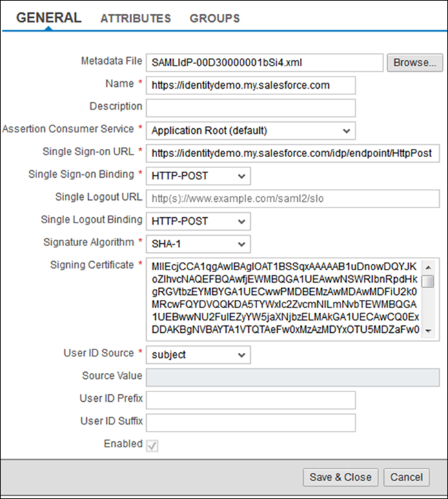Click the certificate scrollbar up arrow
448x499 pixels.
pyautogui.click(x=428, y=267)
